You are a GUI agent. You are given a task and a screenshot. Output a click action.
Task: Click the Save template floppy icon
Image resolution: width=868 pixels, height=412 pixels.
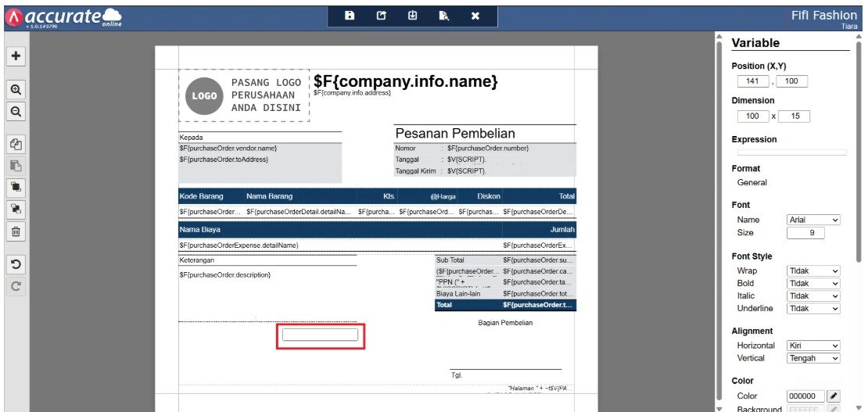(350, 16)
